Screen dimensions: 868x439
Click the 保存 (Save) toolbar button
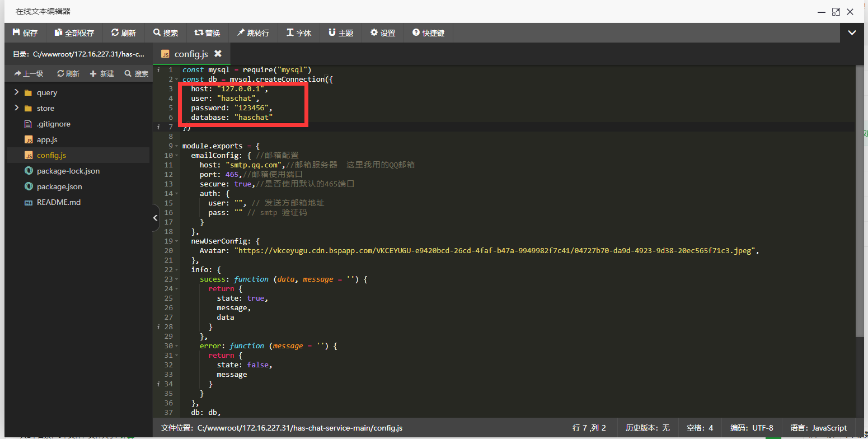(25, 33)
